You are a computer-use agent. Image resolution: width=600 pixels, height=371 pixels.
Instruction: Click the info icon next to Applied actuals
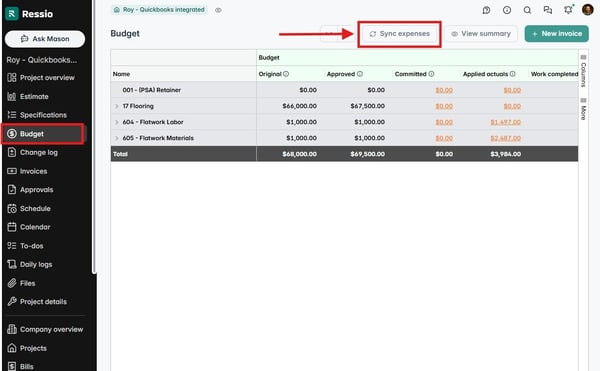point(512,74)
